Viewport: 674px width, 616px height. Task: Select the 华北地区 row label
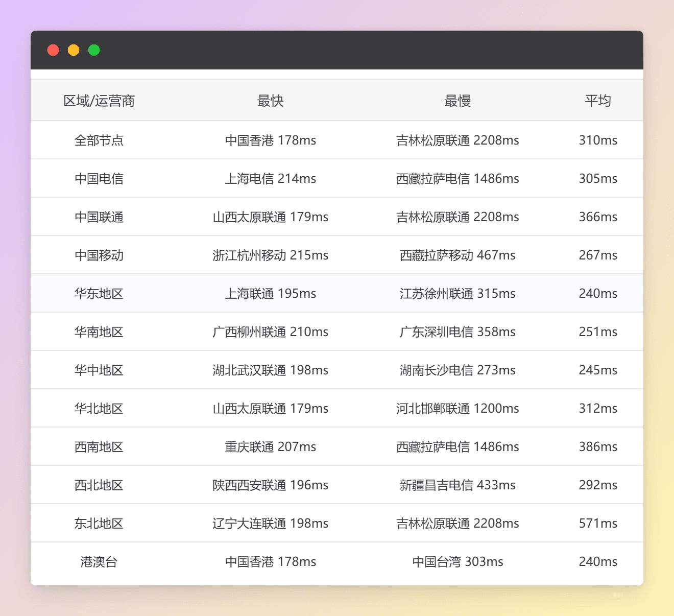point(99,408)
